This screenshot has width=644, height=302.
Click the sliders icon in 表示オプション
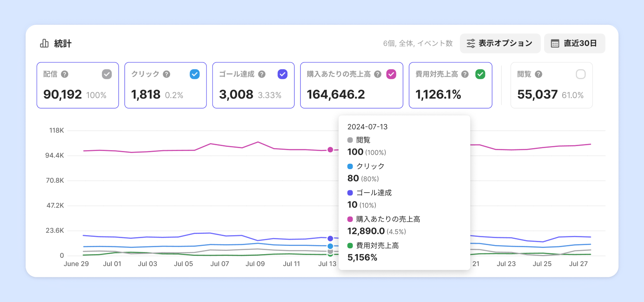point(471,43)
